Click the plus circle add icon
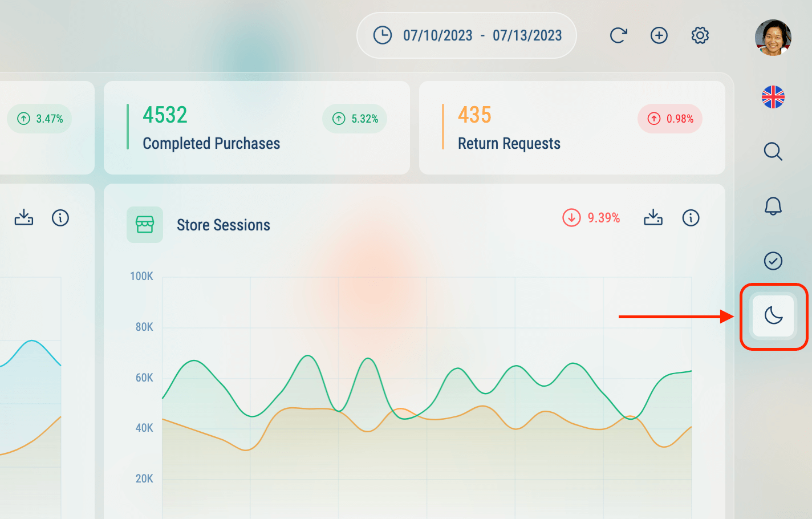Viewport: 812px width, 519px height. click(x=659, y=35)
